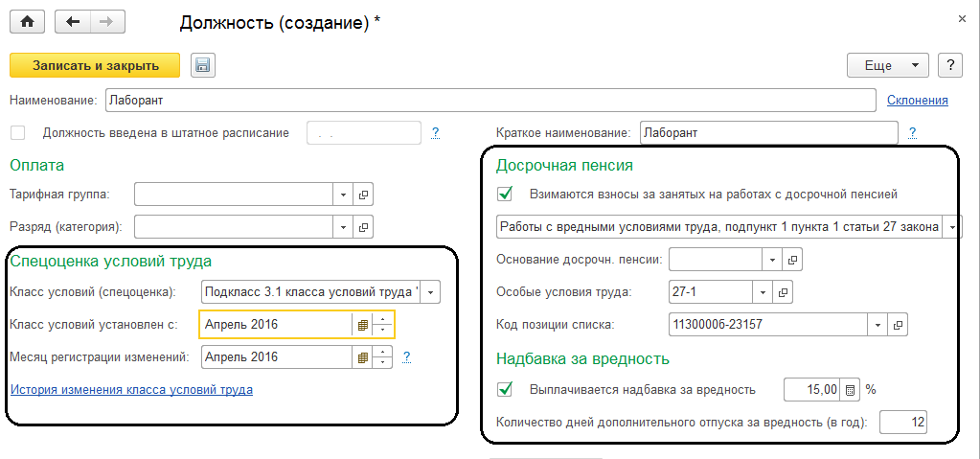980x459 pixels.
Task: Uncheck Взимаются взносы за занятых на работах checkbox
Action: 506,194
